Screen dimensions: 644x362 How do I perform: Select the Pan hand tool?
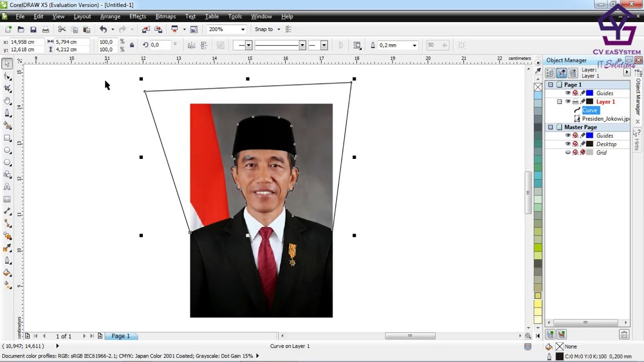click(7, 101)
